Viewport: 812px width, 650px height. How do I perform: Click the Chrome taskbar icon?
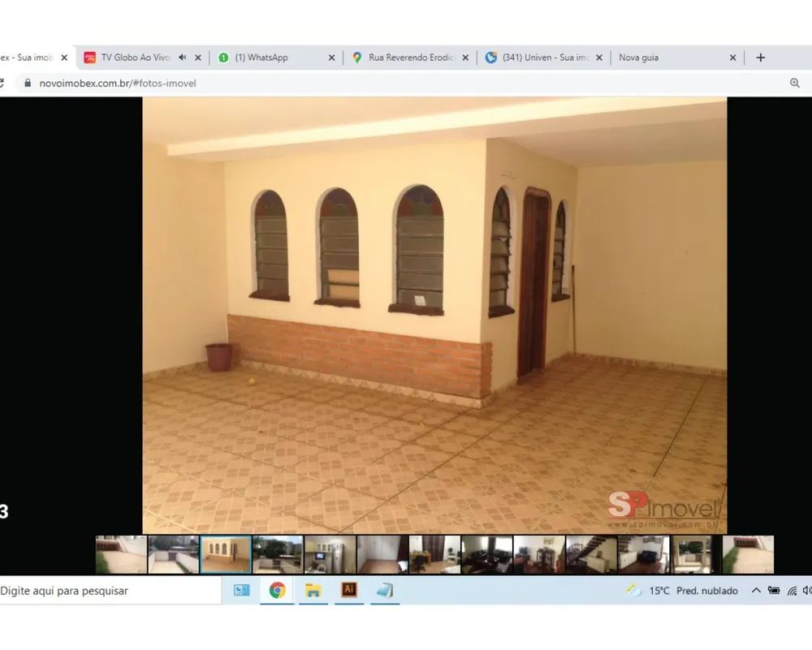coord(277,591)
